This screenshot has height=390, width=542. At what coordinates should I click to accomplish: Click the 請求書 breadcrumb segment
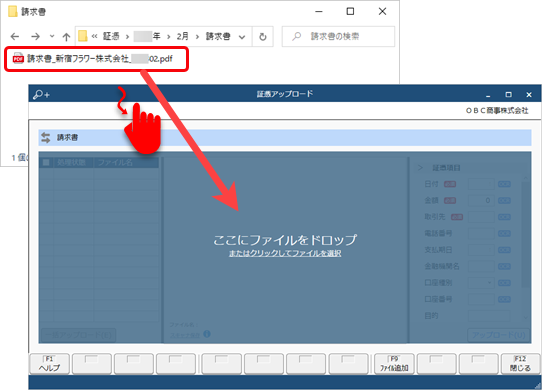coord(218,36)
